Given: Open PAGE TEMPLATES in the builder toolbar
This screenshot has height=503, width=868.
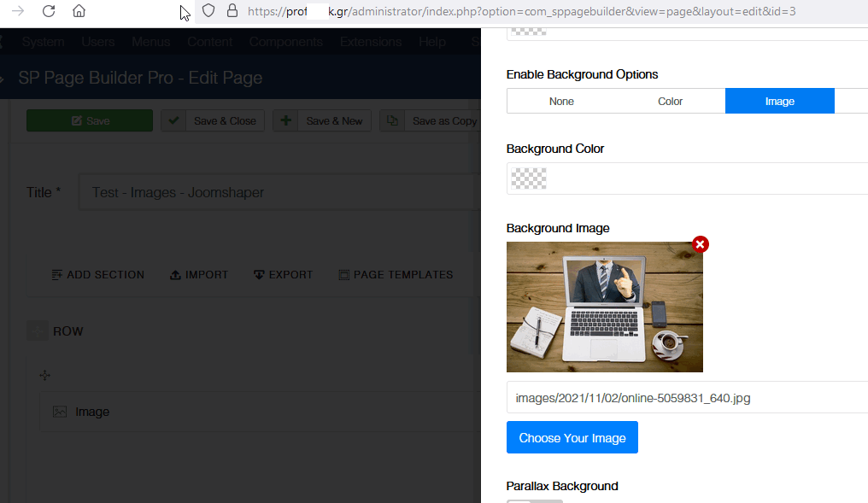Looking at the screenshot, I should point(396,274).
